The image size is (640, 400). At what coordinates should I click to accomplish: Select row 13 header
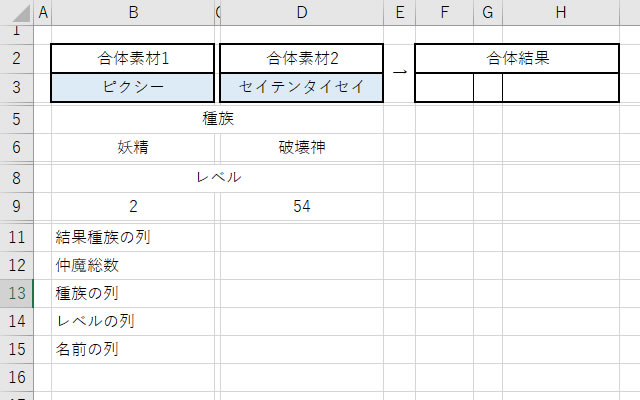pyautogui.click(x=17, y=293)
